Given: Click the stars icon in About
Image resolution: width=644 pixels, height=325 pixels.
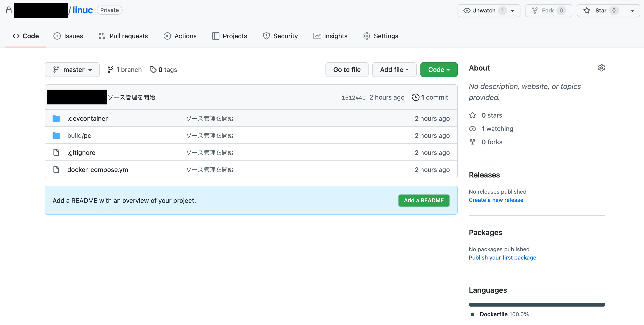Looking at the screenshot, I should pyautogui.click(x=472, y=115).
